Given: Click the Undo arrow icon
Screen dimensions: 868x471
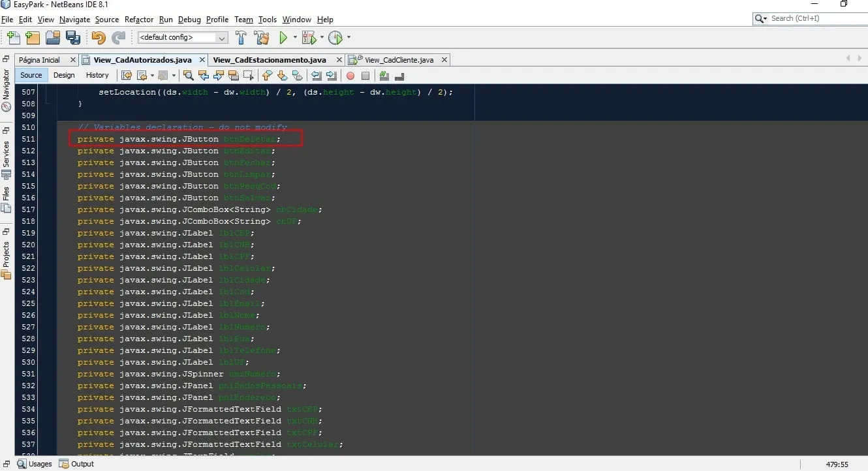Looking at the screenshot, I should 99,38.
